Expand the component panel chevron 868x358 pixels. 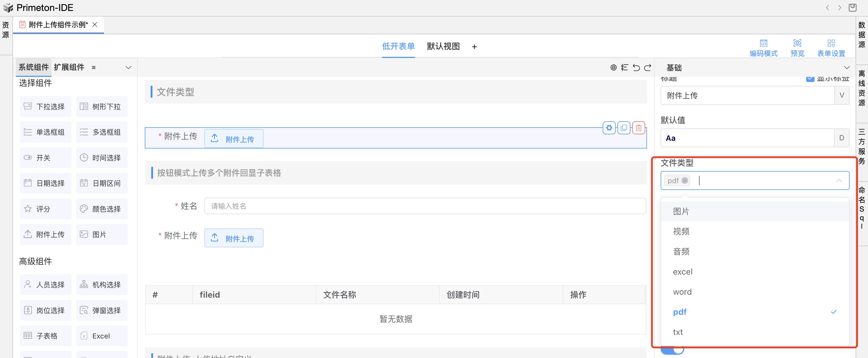[x=129, y=67]
